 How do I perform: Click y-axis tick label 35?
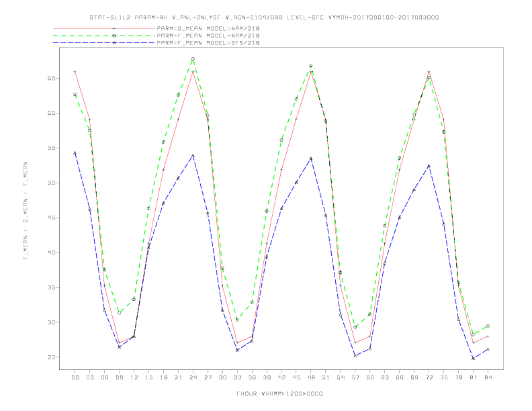pos(51,288)
